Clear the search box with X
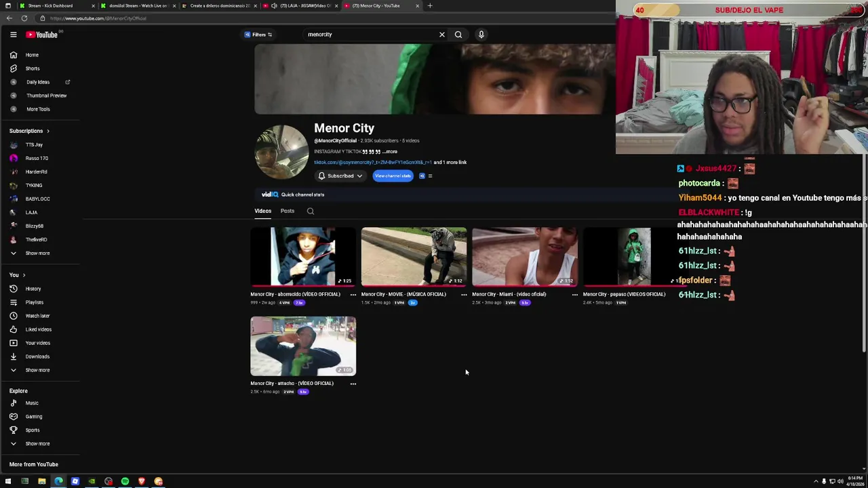Screen dimensions: 868x488 click(x=442, y=35)
